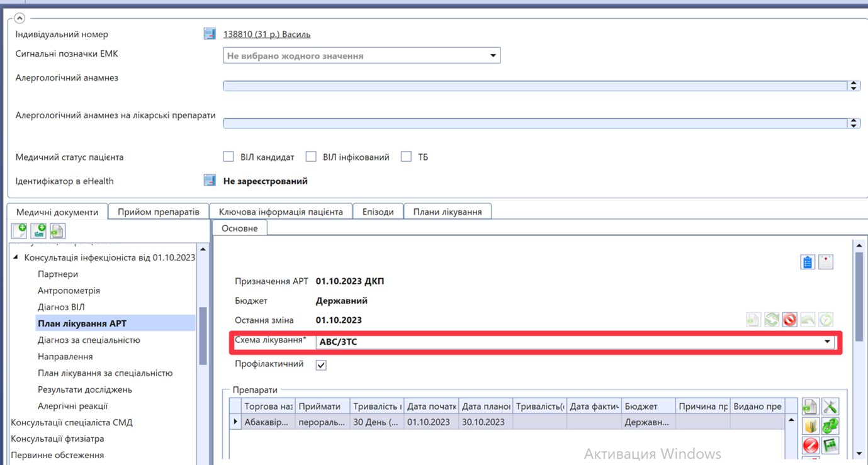Viewport: 868px width, 465px height.
Task: Click the Бюджет column header in Препарати
Action: pyautogui.click(x=648, y=406)
